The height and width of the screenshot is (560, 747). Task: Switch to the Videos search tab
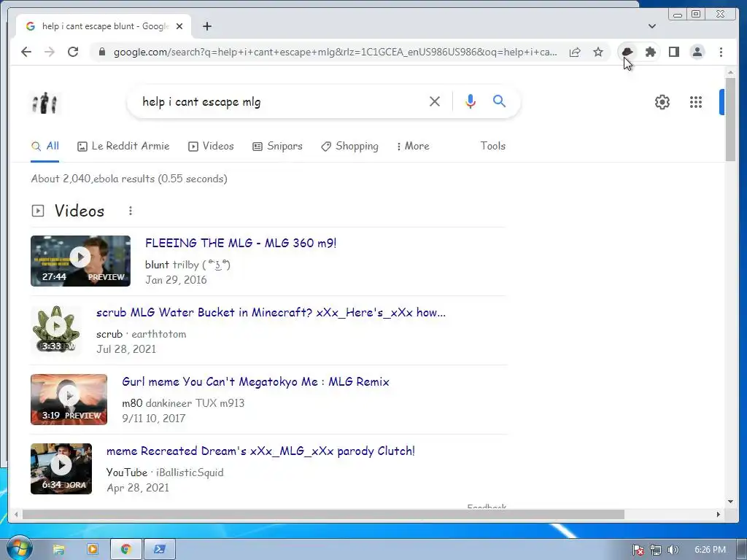click(211, 146)
